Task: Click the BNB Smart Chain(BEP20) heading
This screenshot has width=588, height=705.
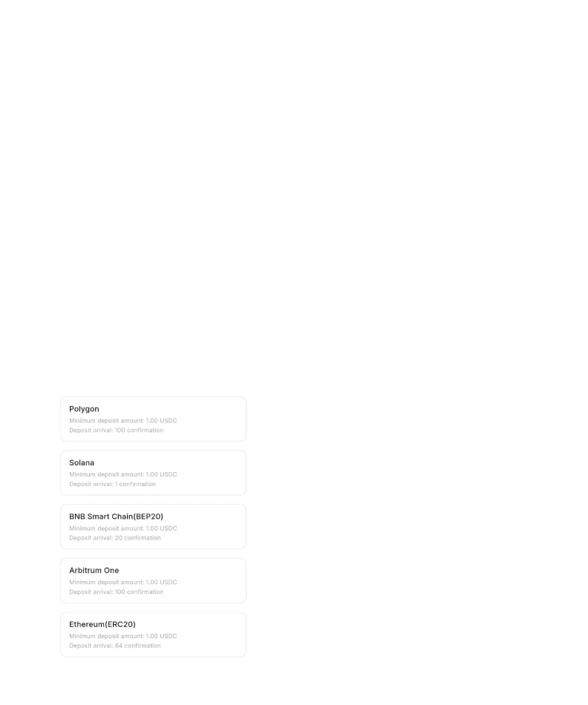Action: [x=116, y=517]
